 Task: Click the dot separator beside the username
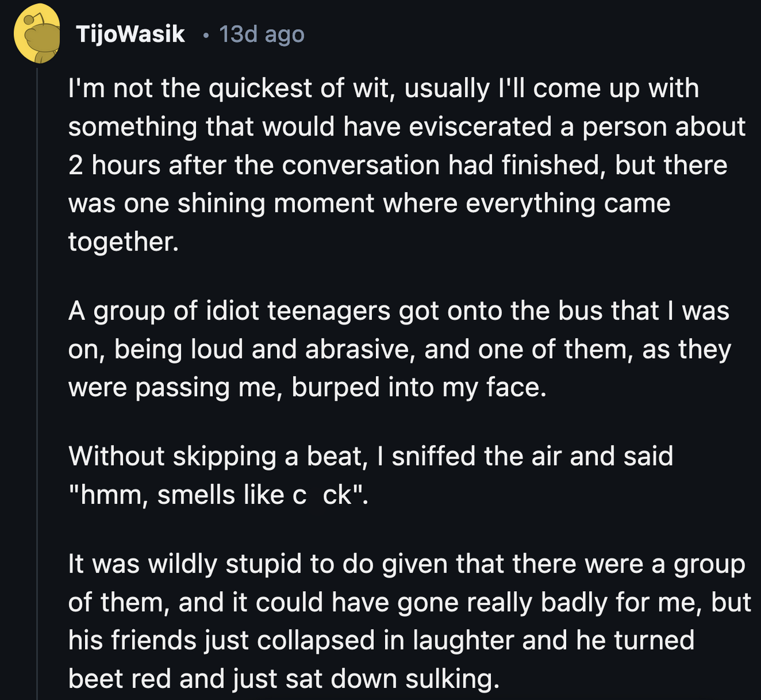click(x=205, y=35)
